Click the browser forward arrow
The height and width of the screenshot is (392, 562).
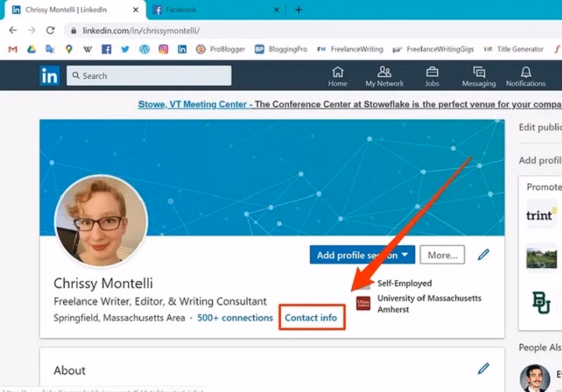pyautogui.click(x=31, y=30)
